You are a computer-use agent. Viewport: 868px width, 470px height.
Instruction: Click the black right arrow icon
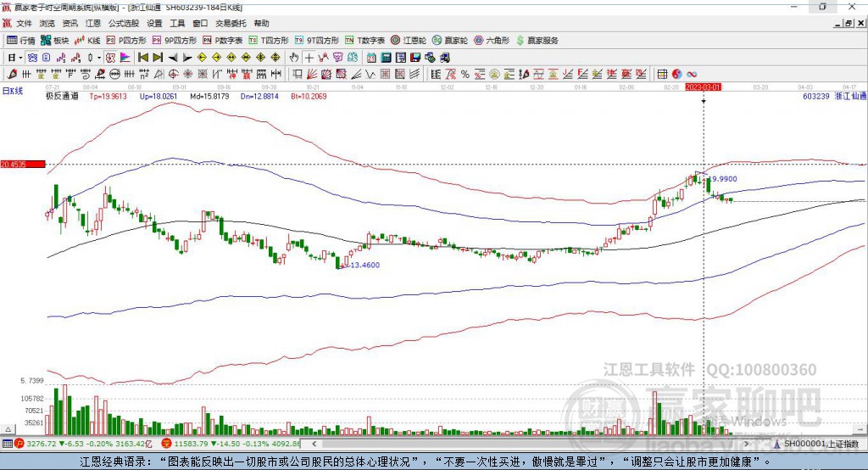187,58
